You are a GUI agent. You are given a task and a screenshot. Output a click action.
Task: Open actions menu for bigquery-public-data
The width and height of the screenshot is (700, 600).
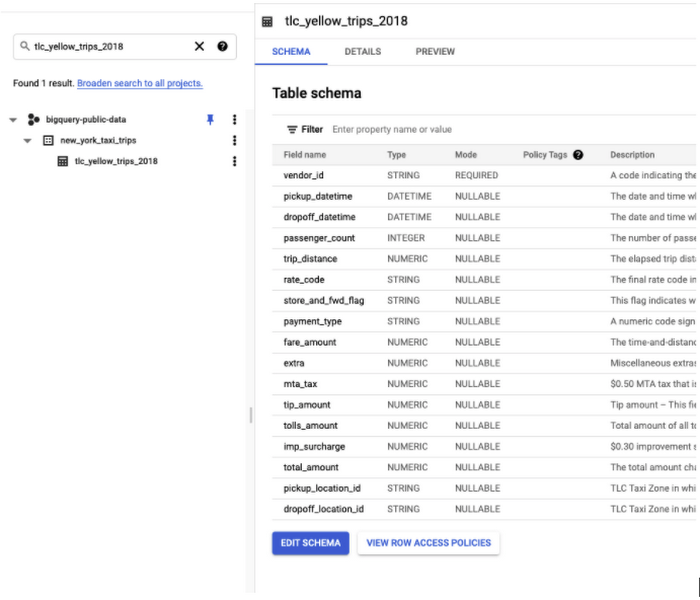(234, 119)
